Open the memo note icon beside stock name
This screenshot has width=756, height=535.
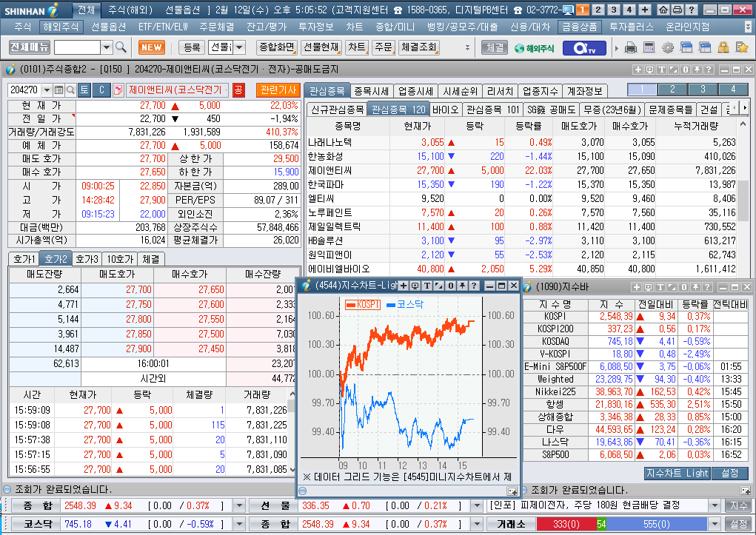(118, 90)
